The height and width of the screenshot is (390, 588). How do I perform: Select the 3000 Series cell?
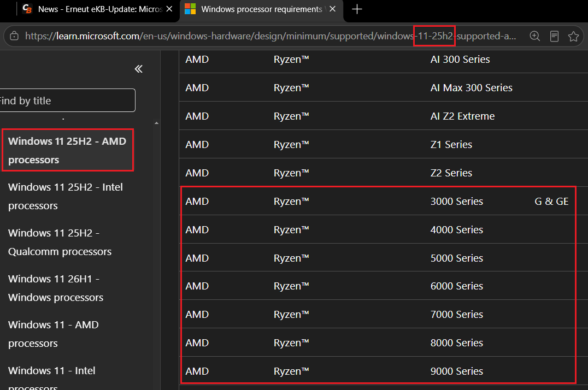click(457, 202)
